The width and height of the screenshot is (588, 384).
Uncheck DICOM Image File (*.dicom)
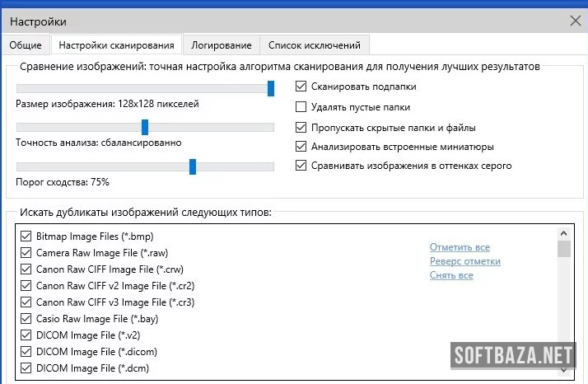click(25, 352)
